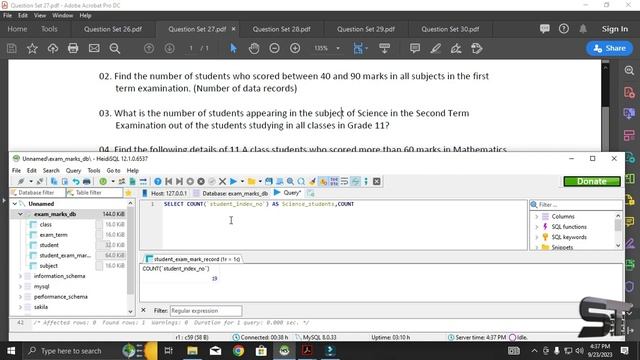
Task: Open dropdown arrow next to HeidiSQL refresh icon
Action: tap(112, 181)
